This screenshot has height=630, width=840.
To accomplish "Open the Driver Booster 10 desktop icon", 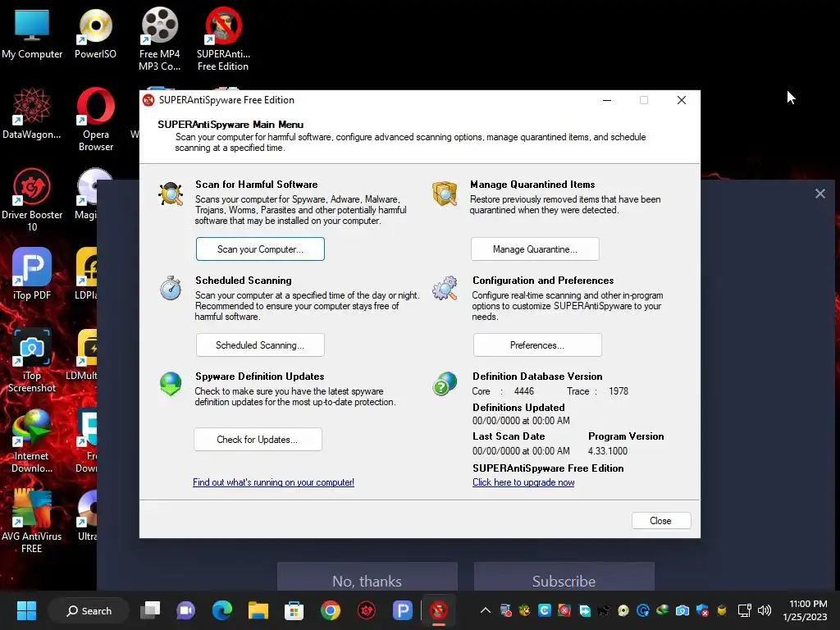I will click(32, 199).
